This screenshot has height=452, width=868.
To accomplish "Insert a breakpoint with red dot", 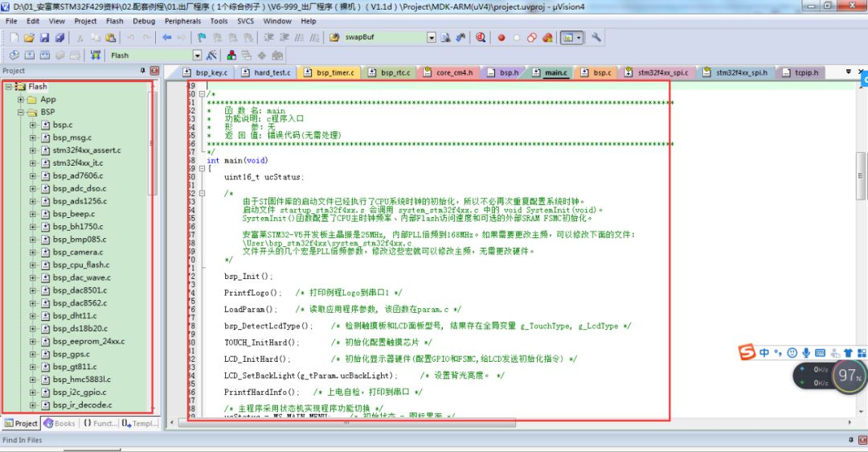I will click(502, 38).
